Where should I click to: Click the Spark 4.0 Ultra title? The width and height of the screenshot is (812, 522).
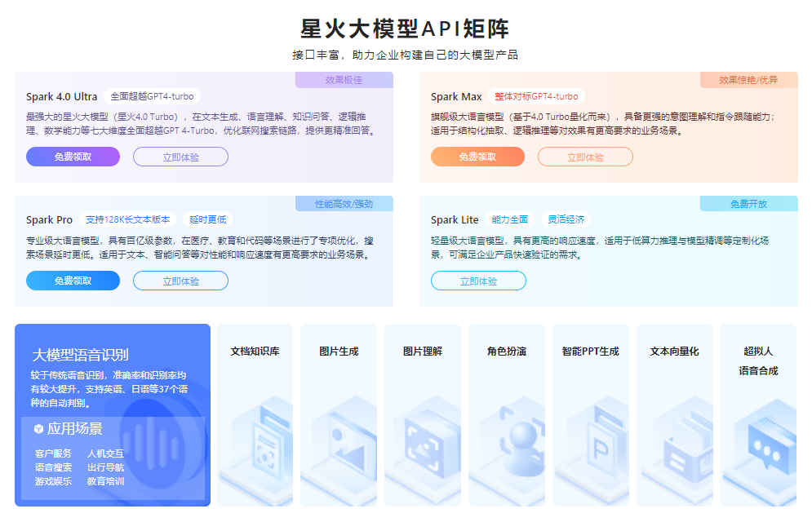click(x=62, y=97)
